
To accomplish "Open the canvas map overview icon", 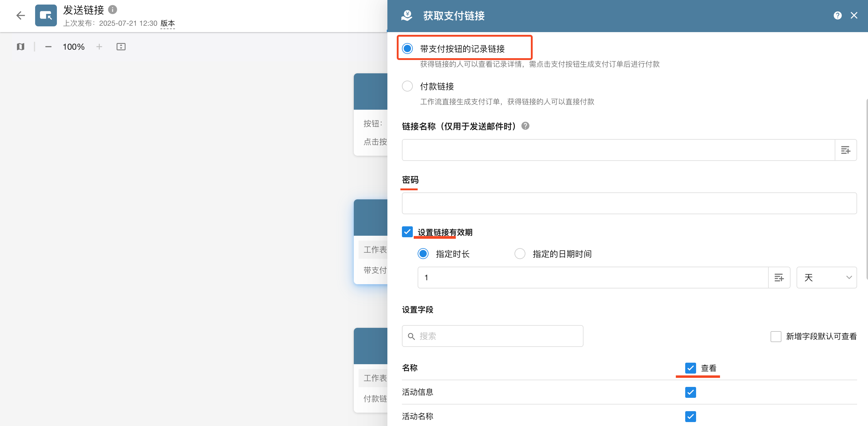I will coord(21,47).
